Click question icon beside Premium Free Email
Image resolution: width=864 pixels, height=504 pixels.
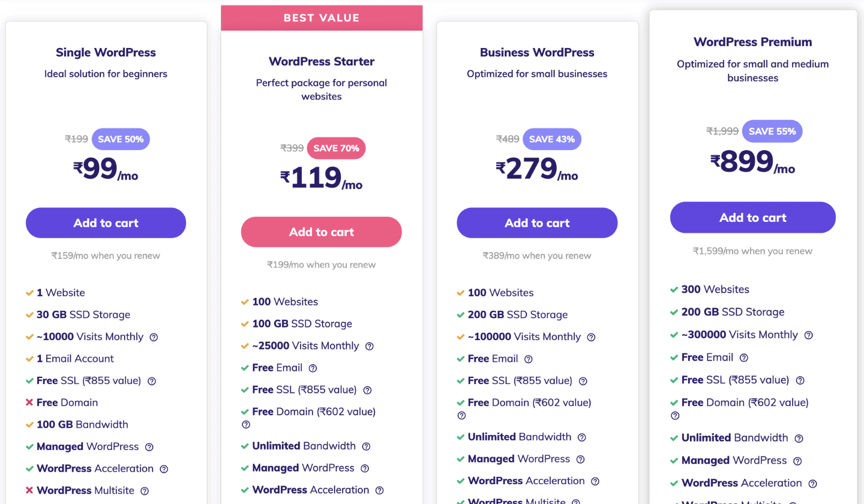(744, 358)
